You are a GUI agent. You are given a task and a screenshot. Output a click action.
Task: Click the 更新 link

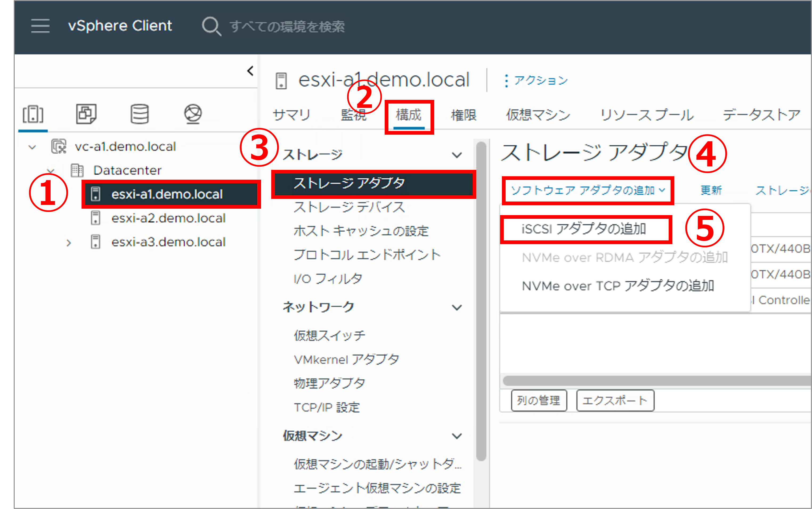click(711, 191)
